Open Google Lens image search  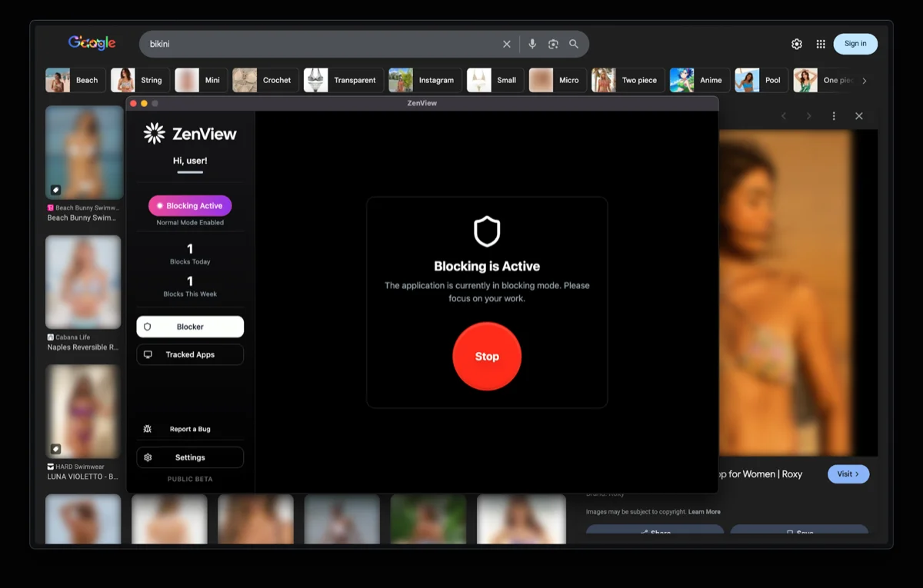click(x=553, y=44)
